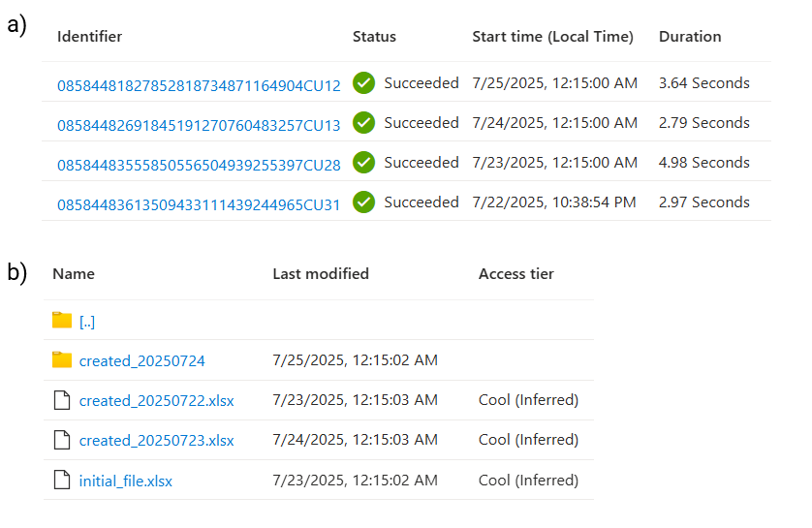Click Cool (Inferred) tier of initial_file.xlsx
The height and width of the screenshot is (528, 812).
coord(528,481)
